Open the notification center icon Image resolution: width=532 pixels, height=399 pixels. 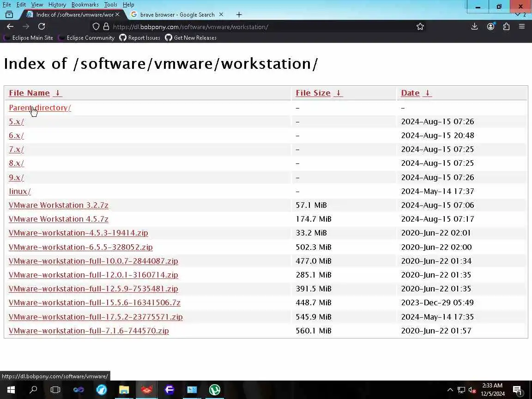517,390
